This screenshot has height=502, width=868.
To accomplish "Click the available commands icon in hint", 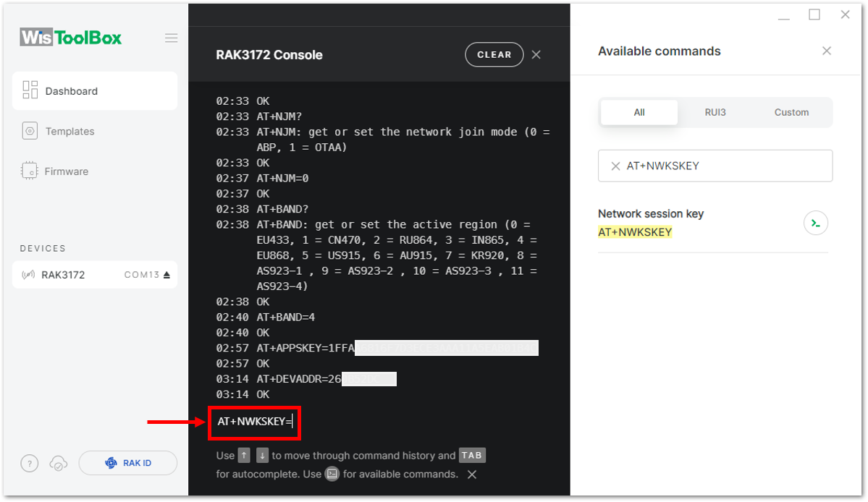I will tap(332, 474).
